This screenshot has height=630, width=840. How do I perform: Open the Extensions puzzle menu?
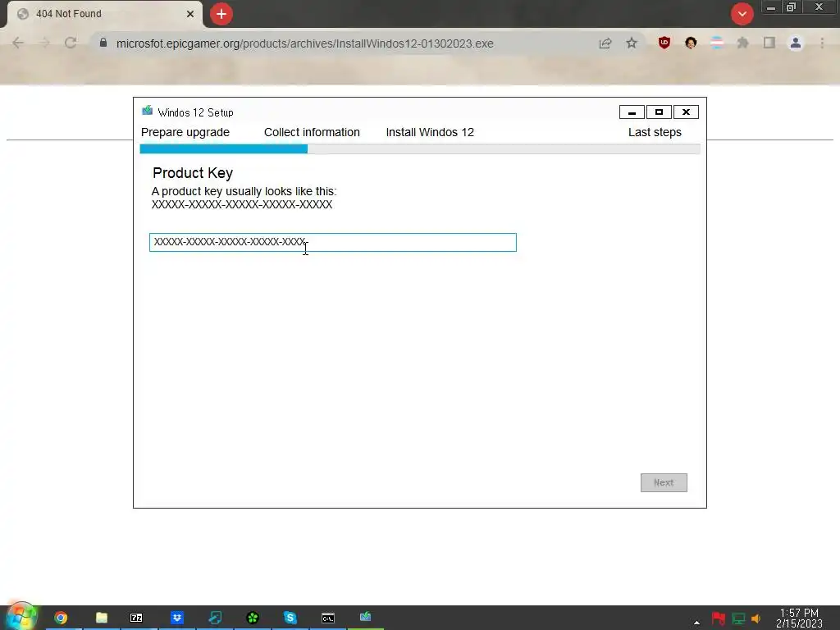pyautogui.click(x=742, y=43)
